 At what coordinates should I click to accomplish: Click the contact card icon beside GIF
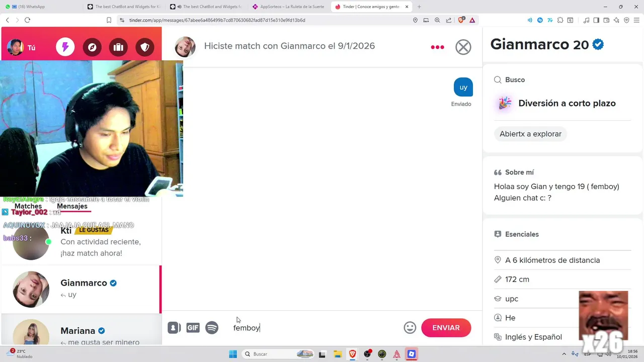174,328
